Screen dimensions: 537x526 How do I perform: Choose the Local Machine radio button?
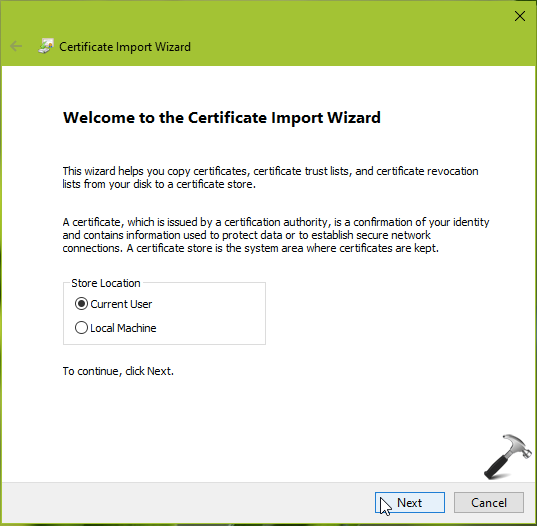(81, 328)
